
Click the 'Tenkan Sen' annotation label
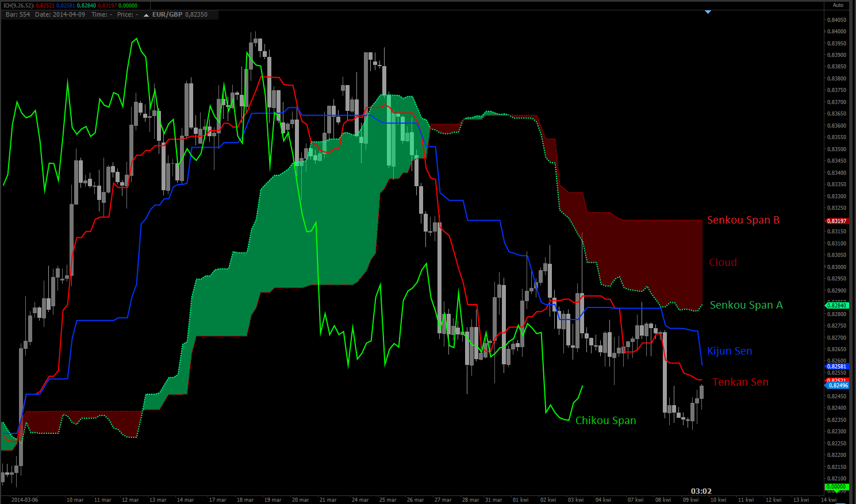click(x=740, y=382)
